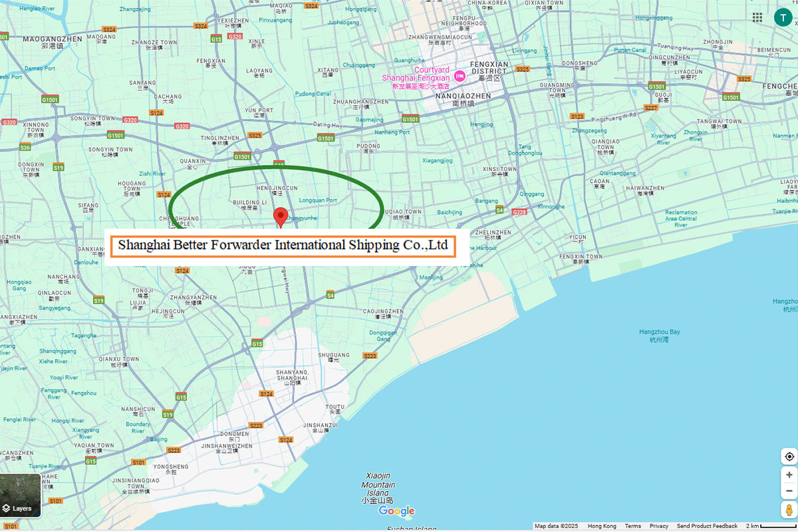This screenshot has width=798, height=532.
Task: Click the G228 road shield
Action: click(519, 212)
